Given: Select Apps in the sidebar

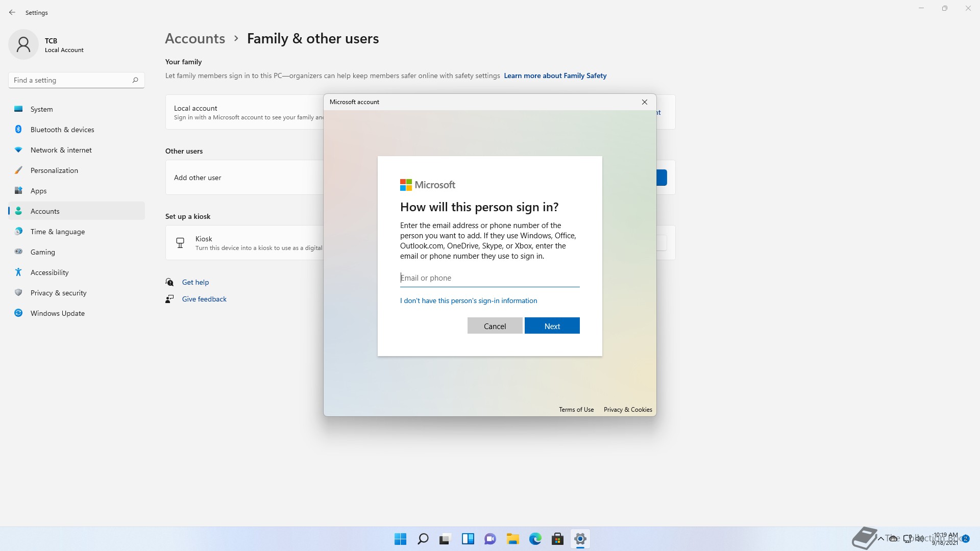Looking at the screenshot, I should coord(77,191).
